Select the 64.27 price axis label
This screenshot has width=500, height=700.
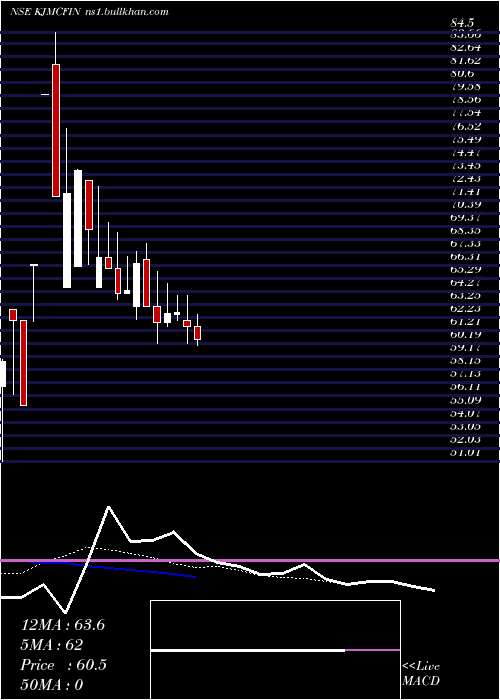point(465,282)
